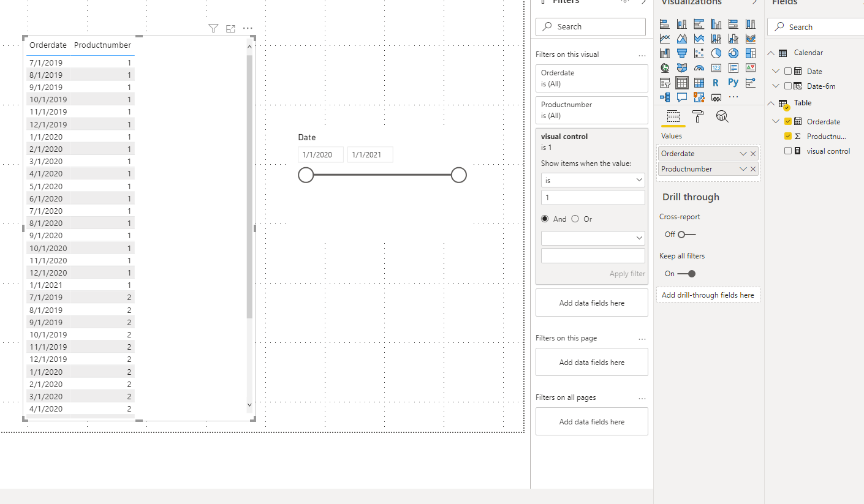Switch to the Analytics tab

point(722,116)
